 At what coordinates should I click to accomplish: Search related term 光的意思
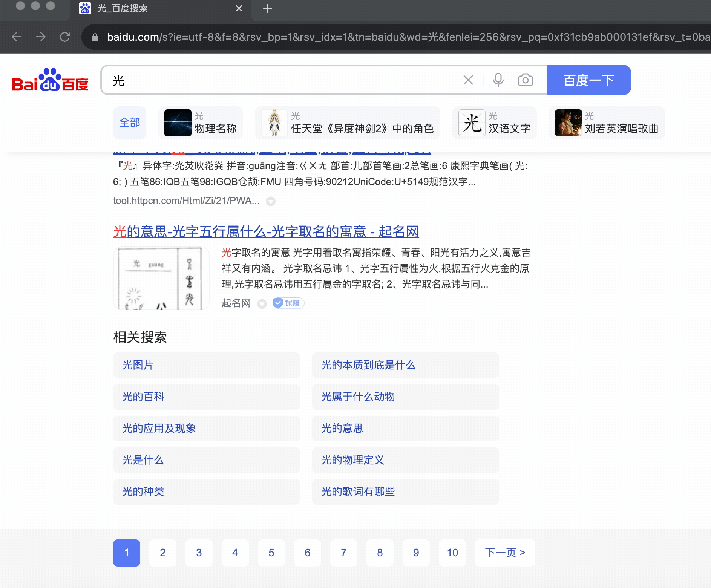click(406, 429)
